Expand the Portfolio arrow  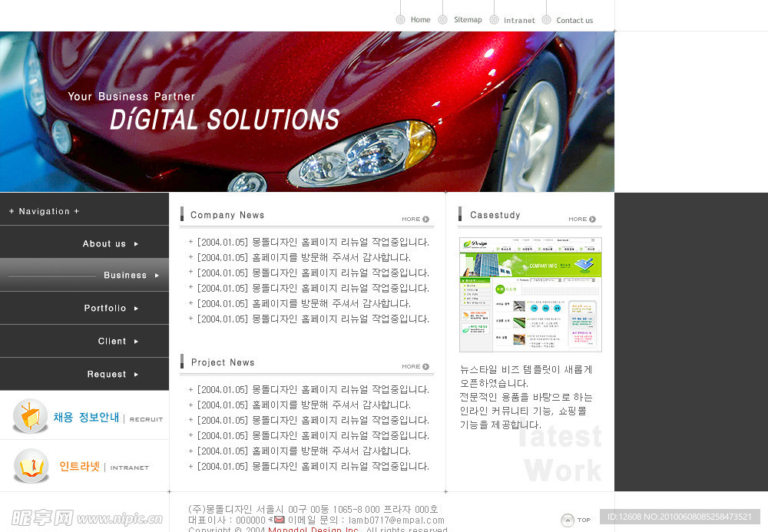136,309
